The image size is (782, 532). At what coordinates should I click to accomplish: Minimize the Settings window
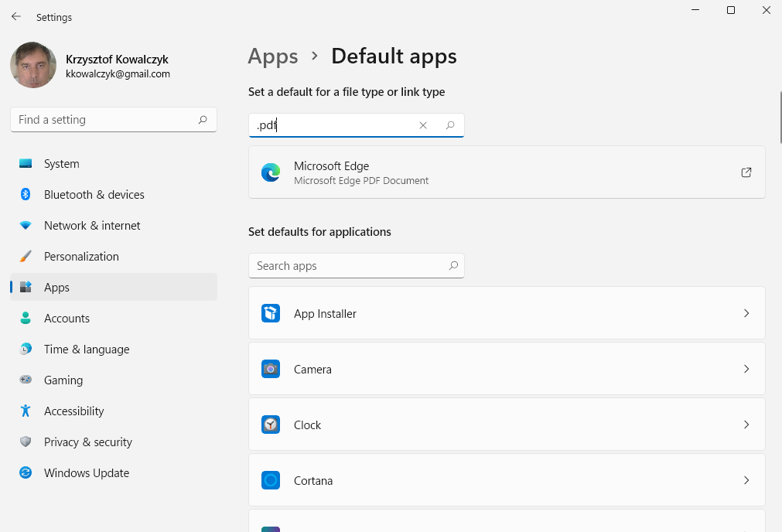[695, 10]
